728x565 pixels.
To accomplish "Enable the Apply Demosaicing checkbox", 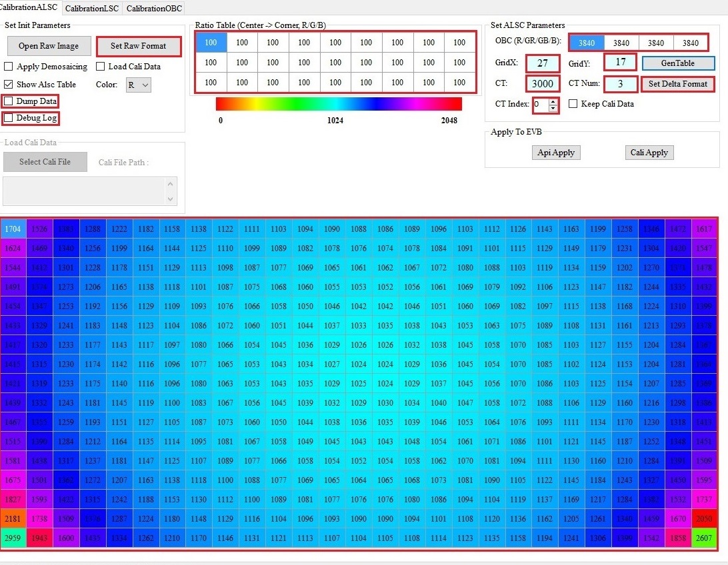I will coord(9,66).
